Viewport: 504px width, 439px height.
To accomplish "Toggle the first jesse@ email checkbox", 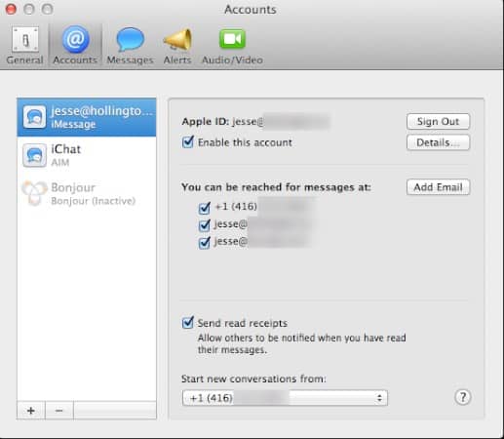I will 204,225.
